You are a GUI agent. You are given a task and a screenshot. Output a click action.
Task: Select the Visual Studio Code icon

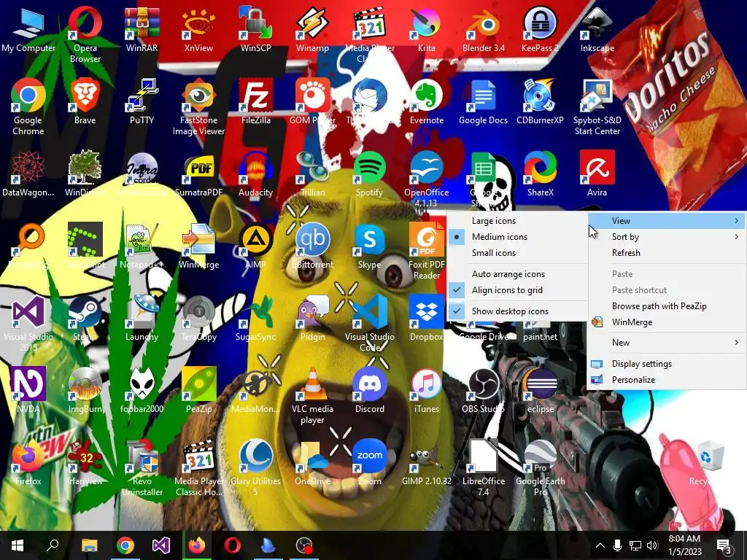click(369, 323)
